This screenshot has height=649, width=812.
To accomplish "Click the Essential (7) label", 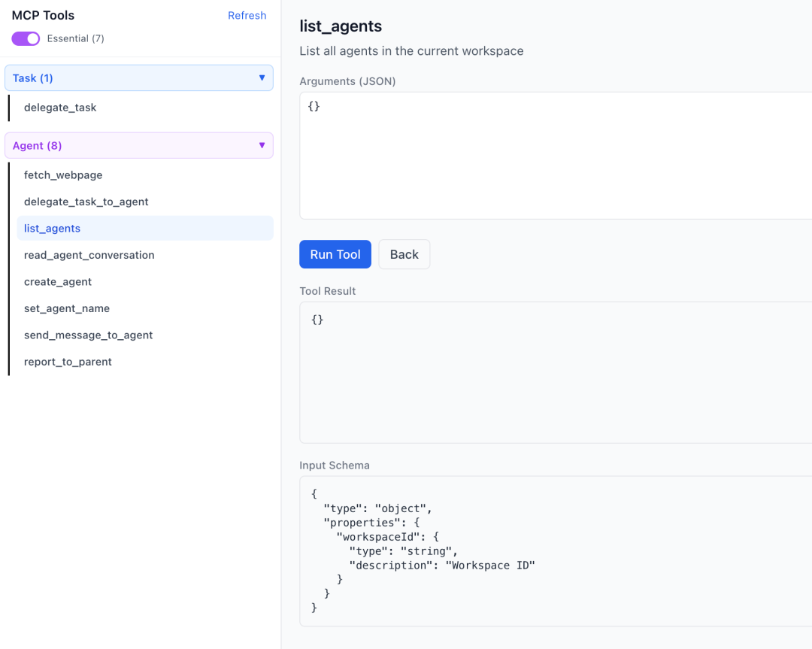I will click(76, 39).
